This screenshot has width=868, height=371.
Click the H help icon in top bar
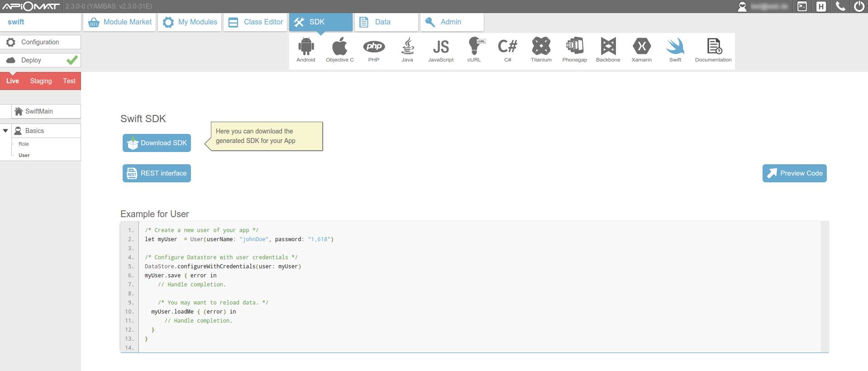pyautogui.click(x=821, y=6)
